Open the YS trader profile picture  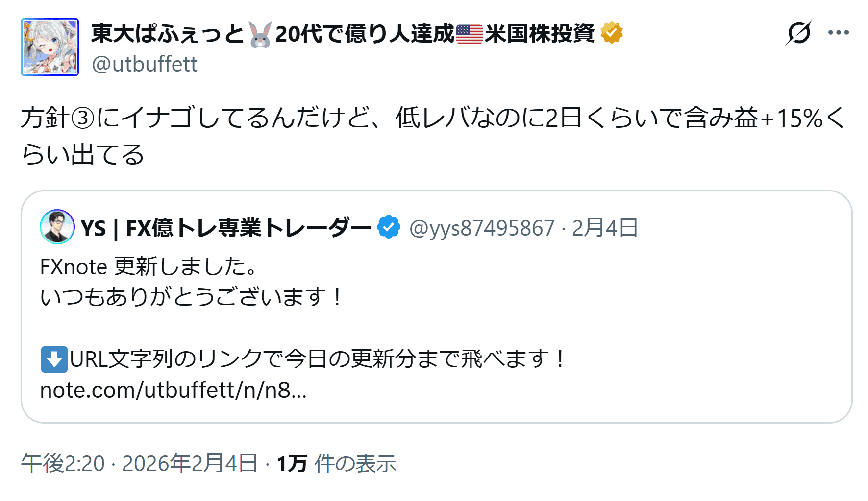coord(57,227)
